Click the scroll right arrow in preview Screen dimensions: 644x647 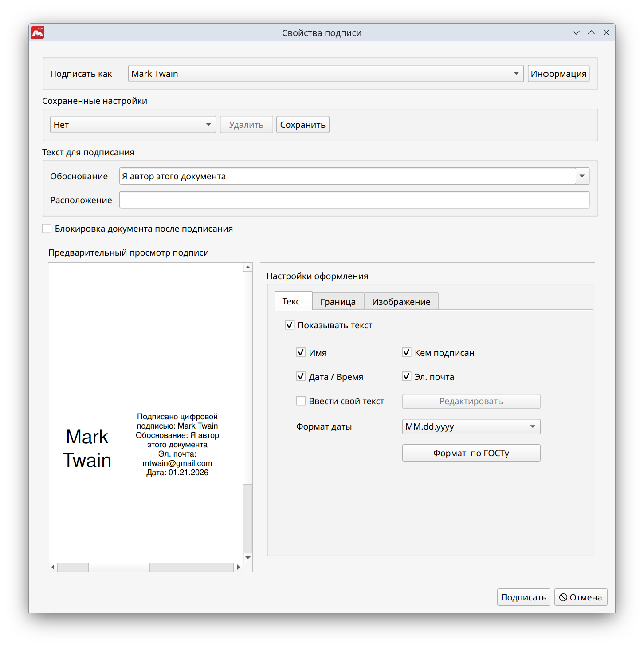(x=239, y=567)
